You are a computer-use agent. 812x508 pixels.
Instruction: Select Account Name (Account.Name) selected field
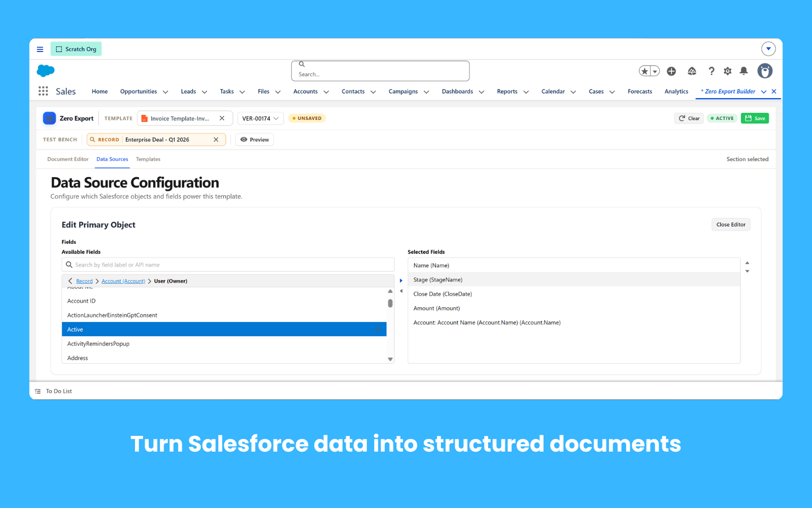tap(574, 323)
